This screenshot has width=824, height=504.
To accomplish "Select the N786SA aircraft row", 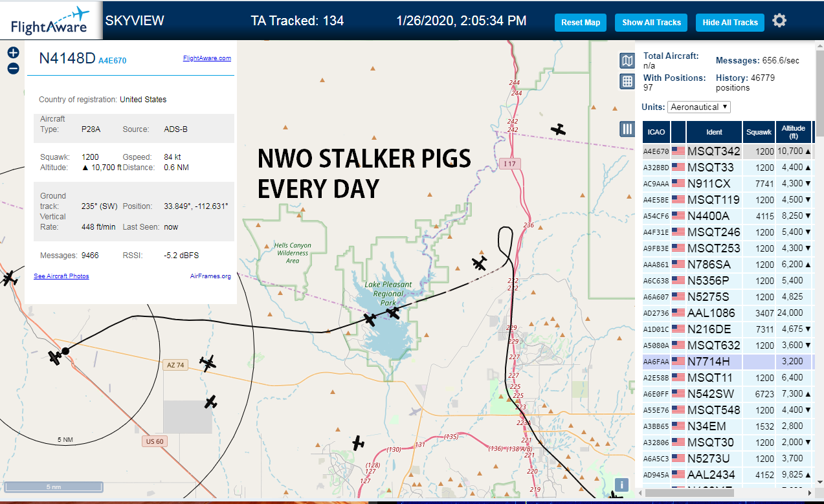I will tap(728, 265).
